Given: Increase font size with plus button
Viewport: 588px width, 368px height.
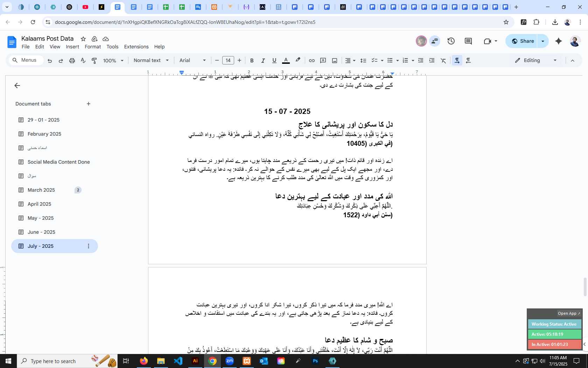Looking at the screenshot, I should click(x=239, y=61).
